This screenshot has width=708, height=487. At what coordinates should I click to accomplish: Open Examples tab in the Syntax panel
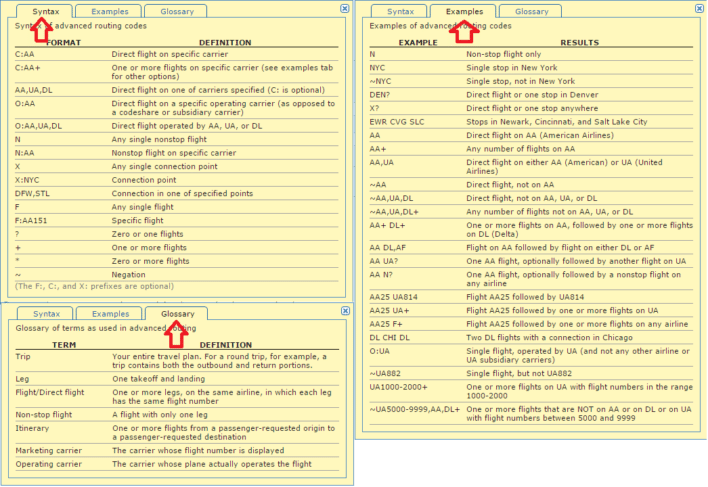pyautogui.click(x=109, y=11)
